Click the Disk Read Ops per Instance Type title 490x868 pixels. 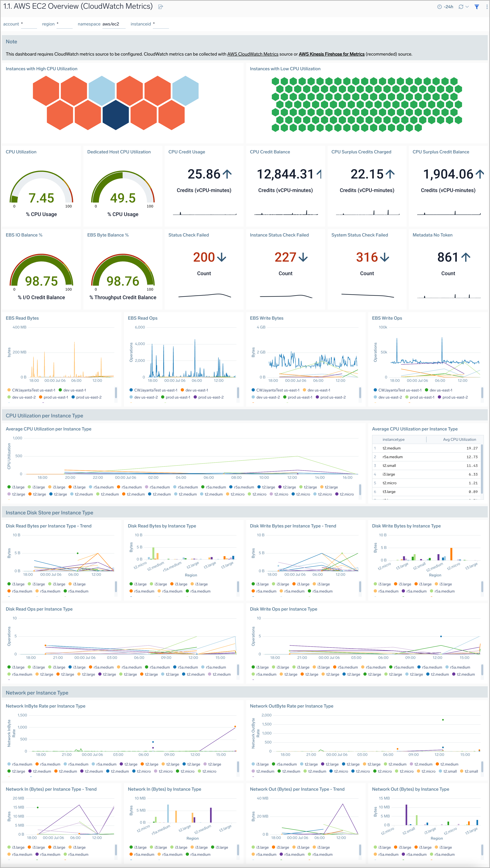pos(39,609)
